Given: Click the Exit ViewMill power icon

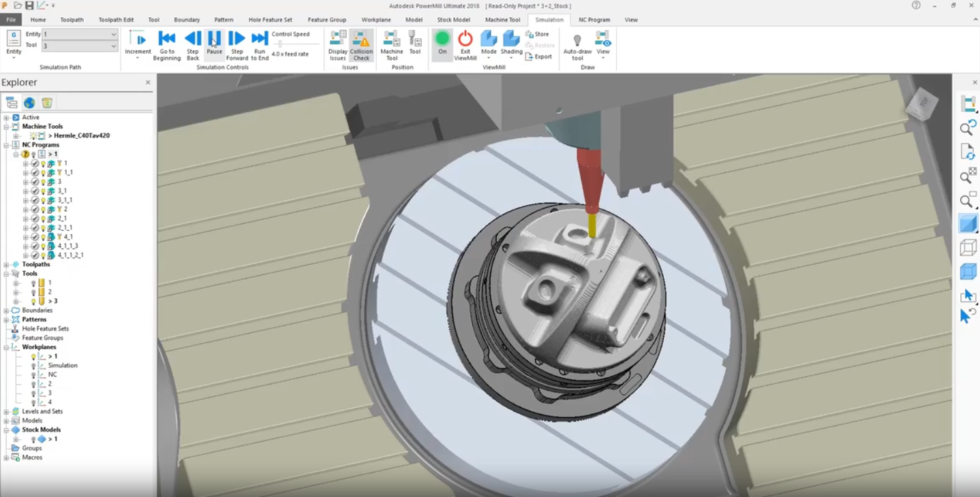Looking at the screenshot, I should point(465,39).
